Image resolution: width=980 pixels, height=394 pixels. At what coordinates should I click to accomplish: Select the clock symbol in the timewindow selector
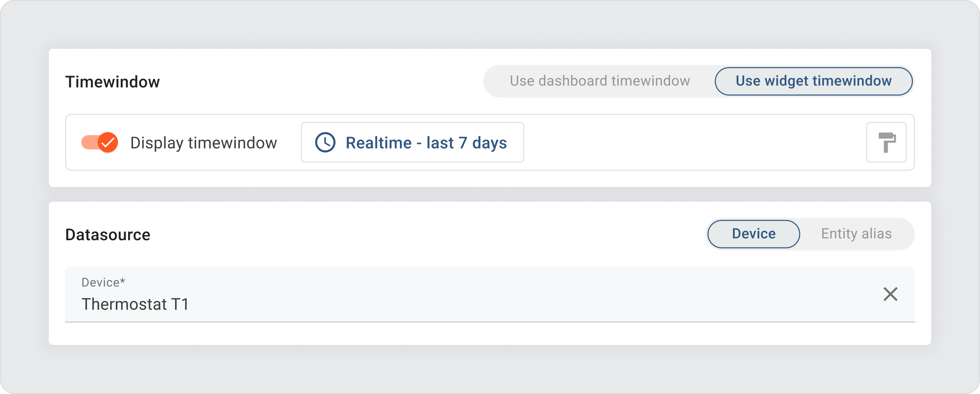[x=325, y=142]
